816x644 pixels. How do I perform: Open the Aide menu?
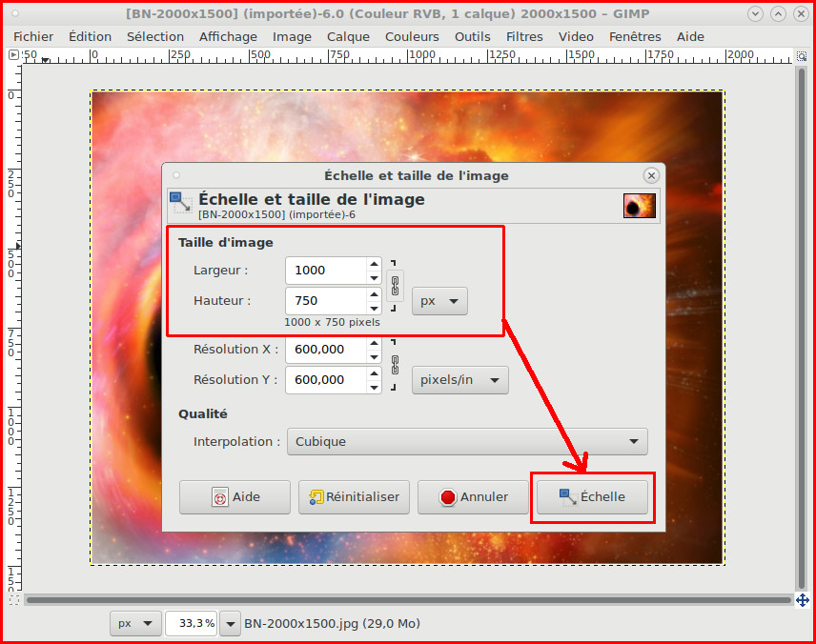[690, 37]
